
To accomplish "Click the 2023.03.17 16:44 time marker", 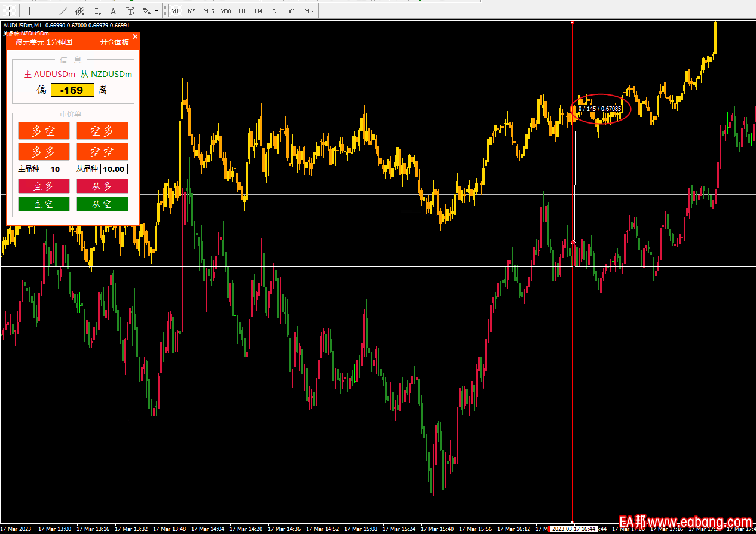I will pyautogui.click(x=573, y=529).
